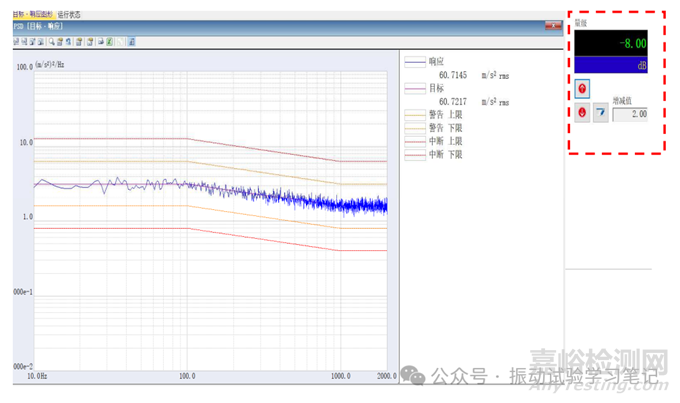The height and width of the screenshot is (403, 680).
Task: Toggle the highlighted blue icon ending the toolbar
Action: pyautogui.click(x=132, y=42)
